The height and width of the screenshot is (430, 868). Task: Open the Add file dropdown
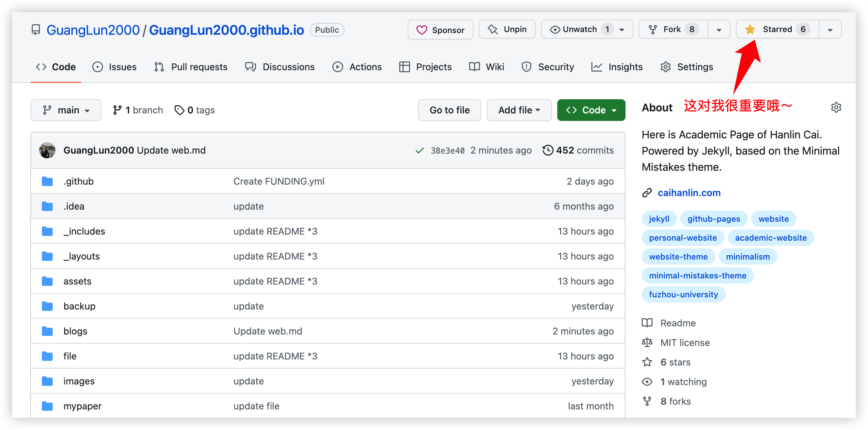tap(519, 110)
